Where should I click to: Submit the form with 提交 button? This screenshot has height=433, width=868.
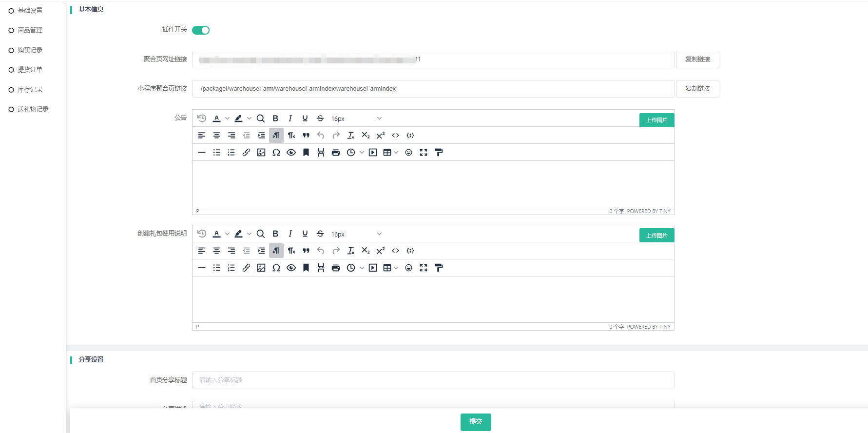[x=476, y=422]
